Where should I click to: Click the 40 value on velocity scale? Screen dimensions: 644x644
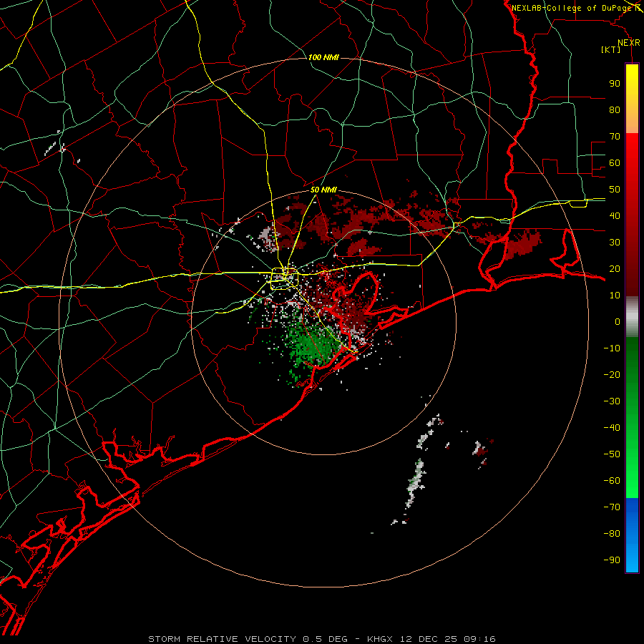[615, 216]
